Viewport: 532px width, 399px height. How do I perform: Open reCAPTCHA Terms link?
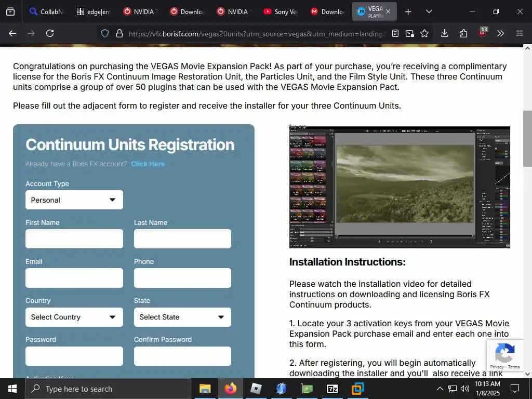click(x=514, y=367)
